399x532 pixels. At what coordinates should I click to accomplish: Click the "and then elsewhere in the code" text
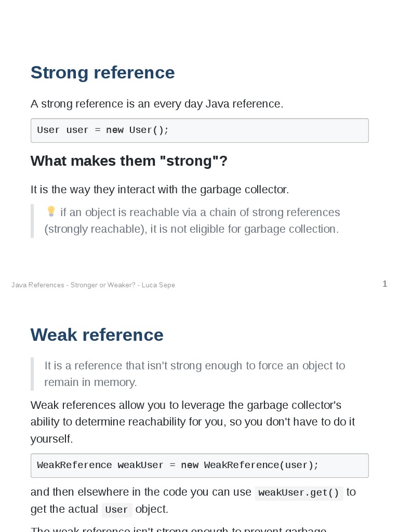[140, 492]
